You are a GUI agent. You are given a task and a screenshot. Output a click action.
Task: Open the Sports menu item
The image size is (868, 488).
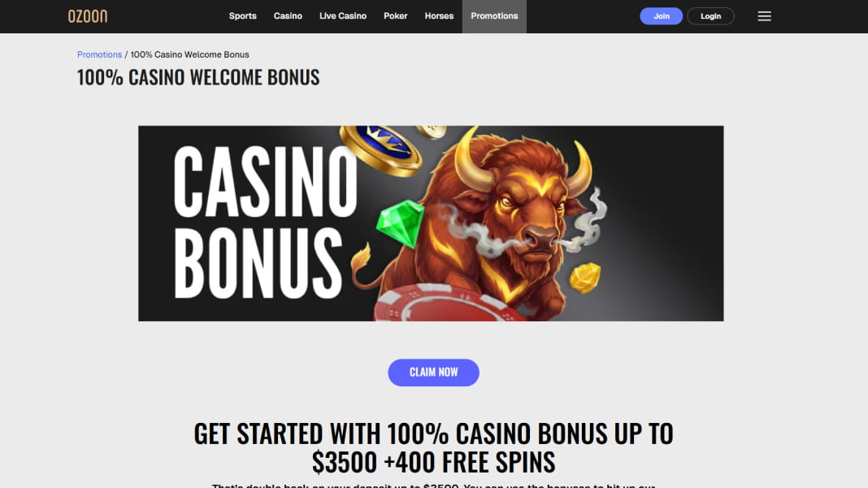point(242,16)
